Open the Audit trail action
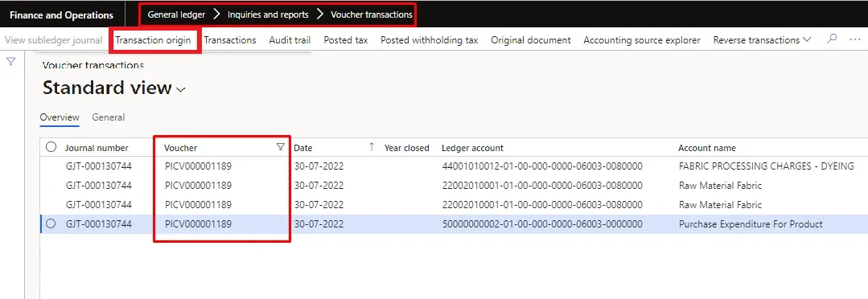The image size is (868, 299). [x=290, y=40]
